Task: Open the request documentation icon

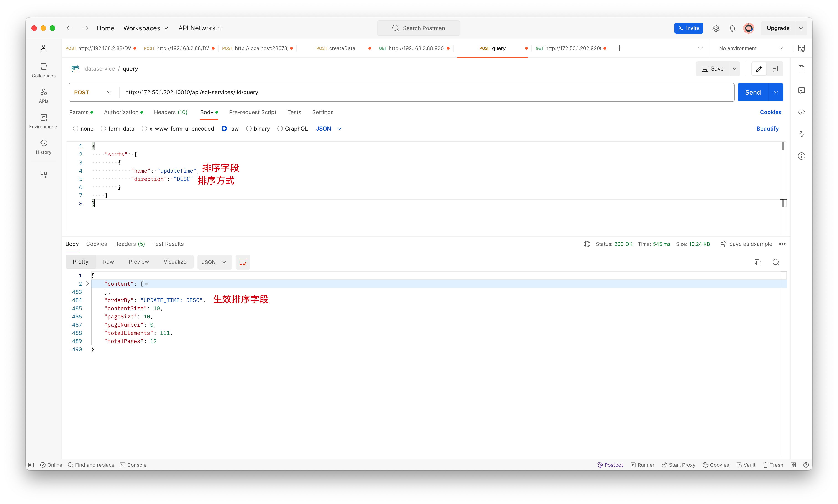Action: 801,69
